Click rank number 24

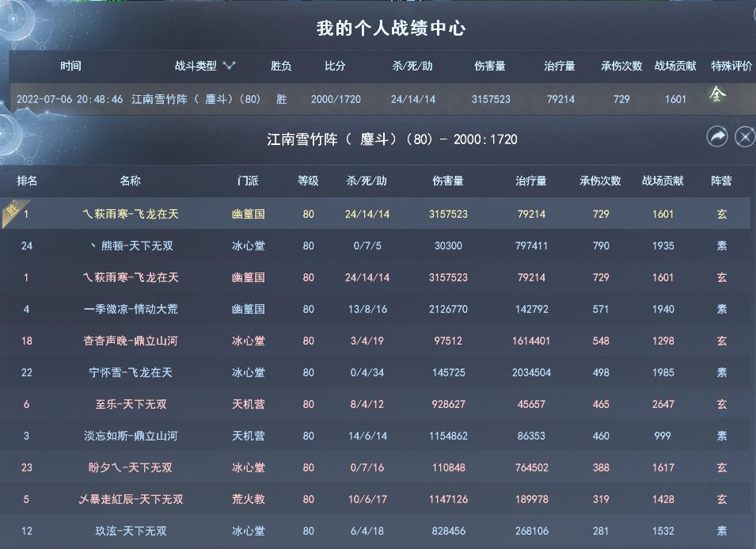pyautogui.click(x=27, y=246)
